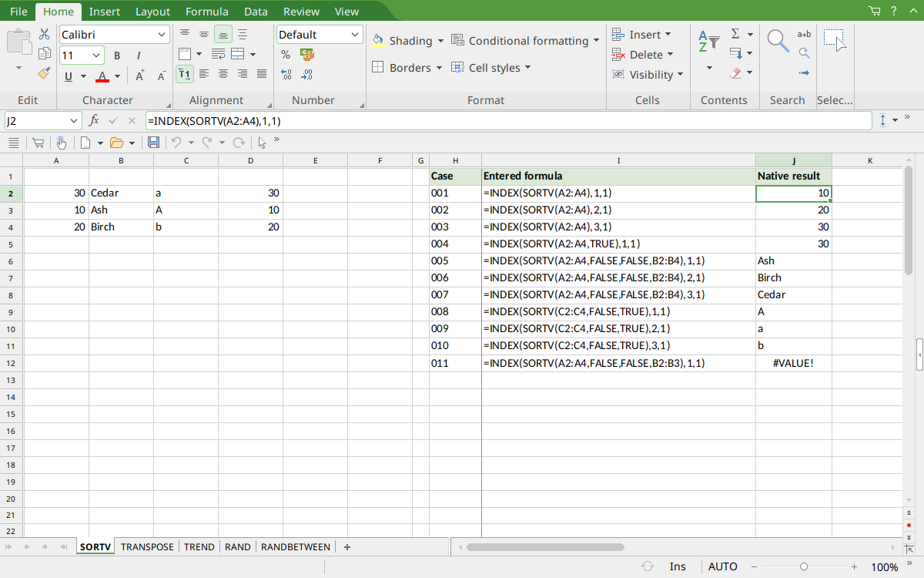Click the Select rectangle tool icon
The height and width of the screenshot is (578, 924).
(835, 40)
